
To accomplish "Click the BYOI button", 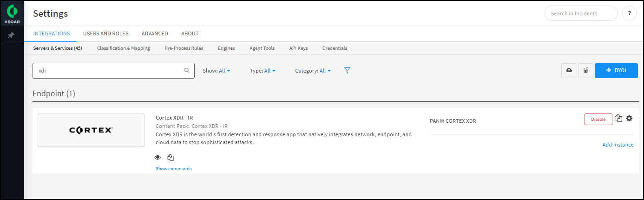I will click(x=616, y=70).
